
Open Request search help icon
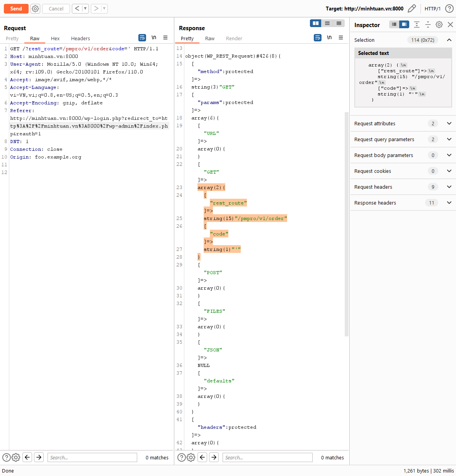point(7,457)
